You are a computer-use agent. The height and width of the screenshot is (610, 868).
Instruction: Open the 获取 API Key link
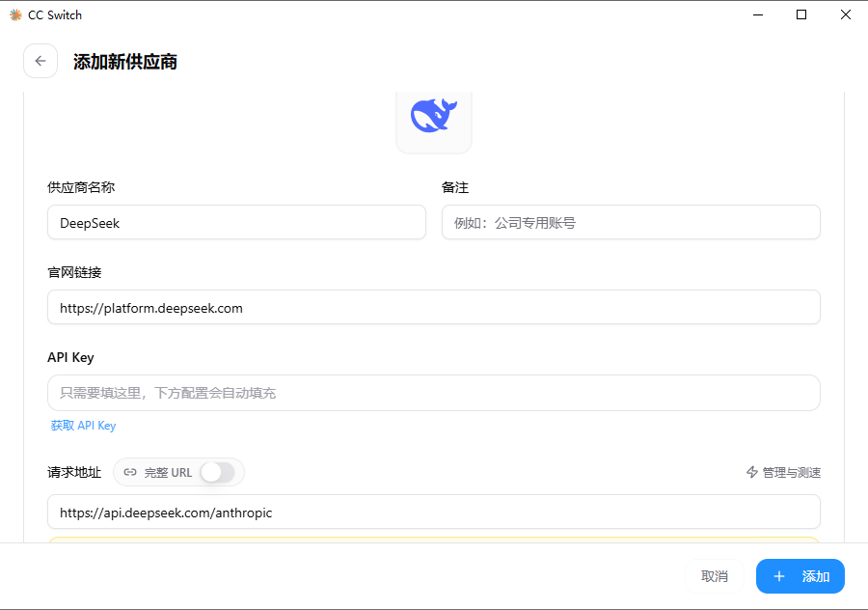click(x=83, y=426)
